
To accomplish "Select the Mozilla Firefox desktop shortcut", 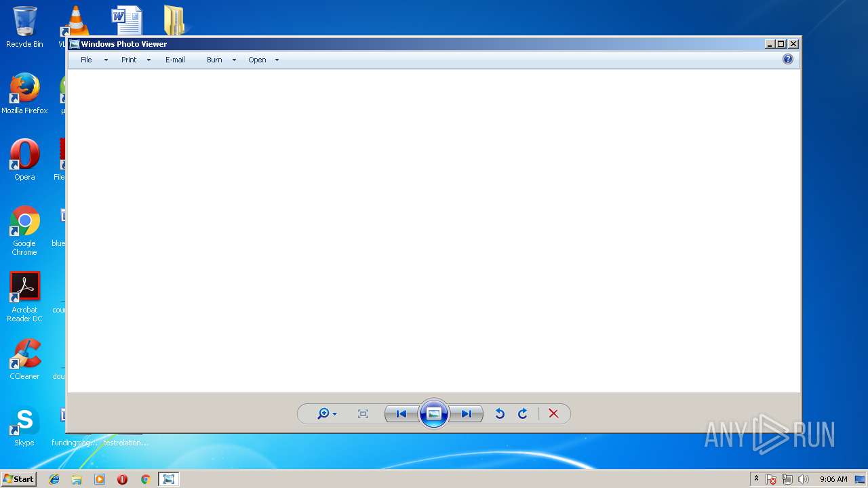I will [x=24, y=94].
